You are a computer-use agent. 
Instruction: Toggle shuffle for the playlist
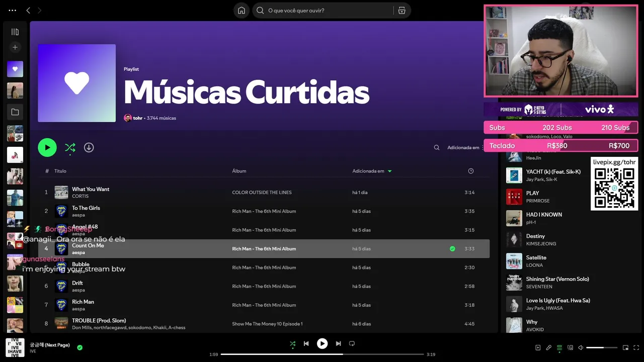tap(70, 147)
